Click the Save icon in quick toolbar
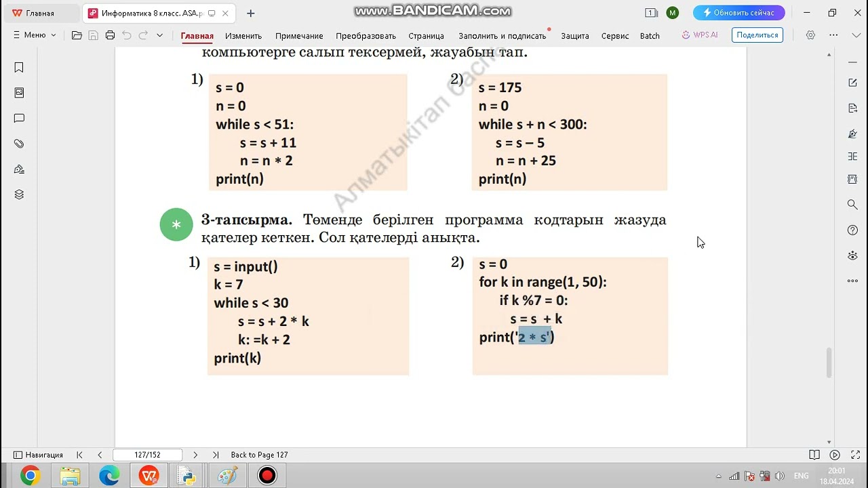The height and width of the screenshot is (488, 868). coord(94,35)
